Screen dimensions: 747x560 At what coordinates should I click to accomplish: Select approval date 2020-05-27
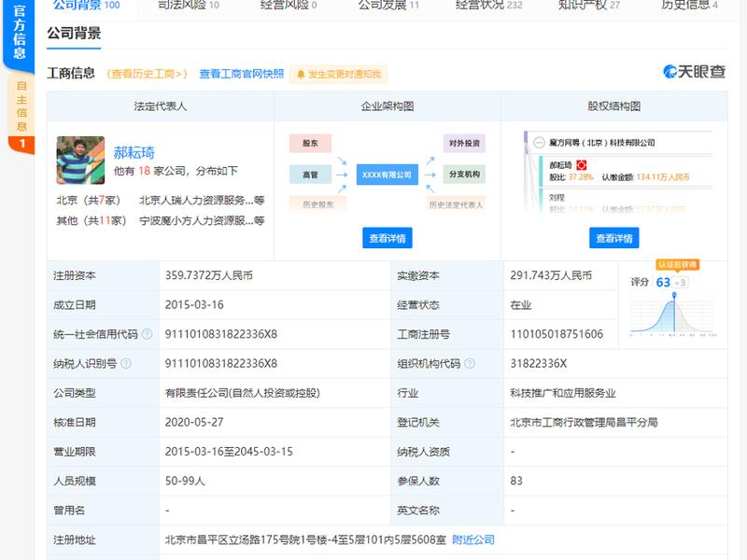coord(194,423)
